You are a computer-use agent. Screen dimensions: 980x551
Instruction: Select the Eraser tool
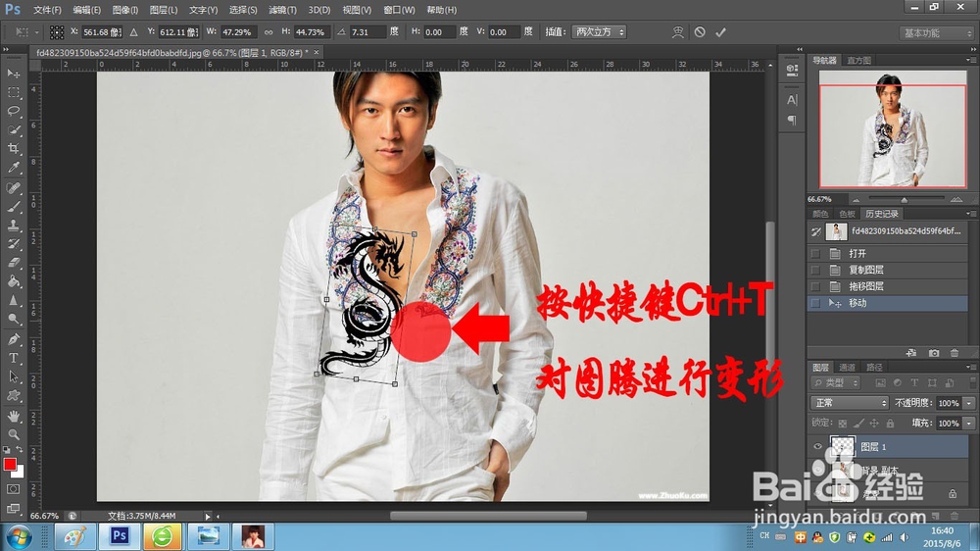(13, 263)
